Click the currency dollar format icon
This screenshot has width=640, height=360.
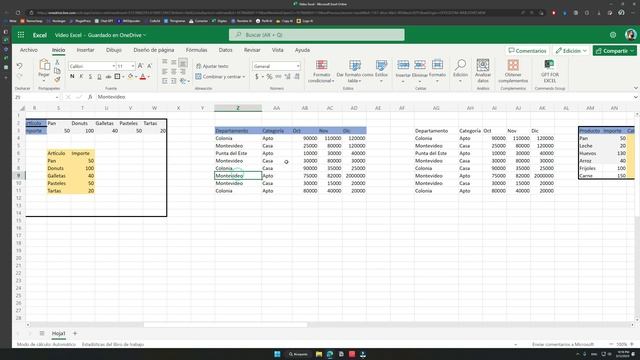tap(257, 76)
